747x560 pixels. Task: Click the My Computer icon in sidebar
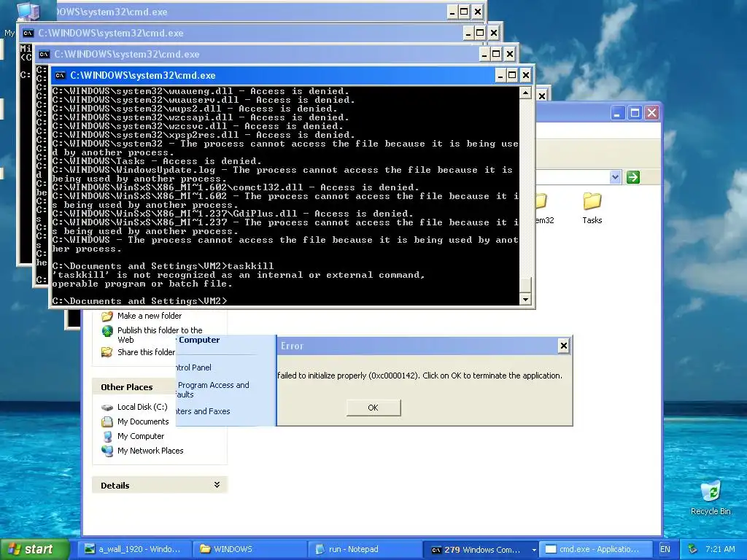coord(108,436)
